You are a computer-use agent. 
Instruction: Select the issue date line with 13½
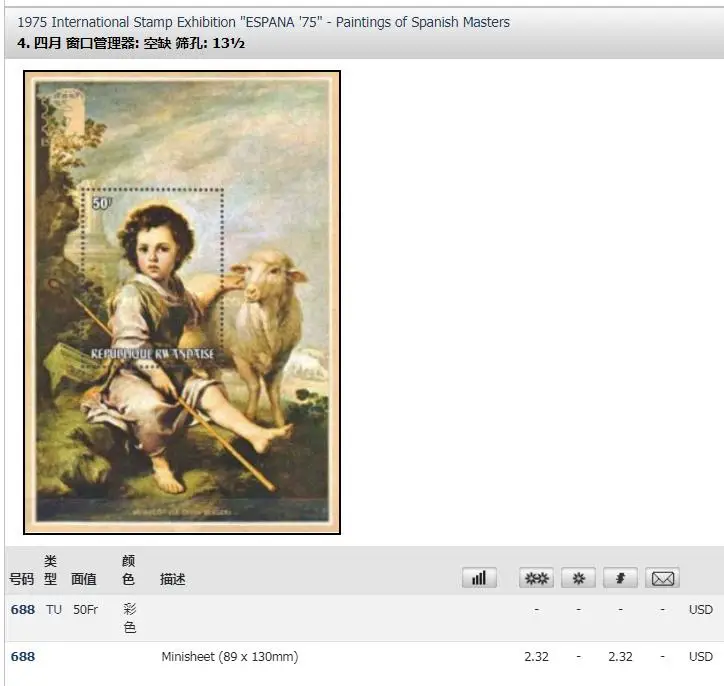tap(131, 43)
